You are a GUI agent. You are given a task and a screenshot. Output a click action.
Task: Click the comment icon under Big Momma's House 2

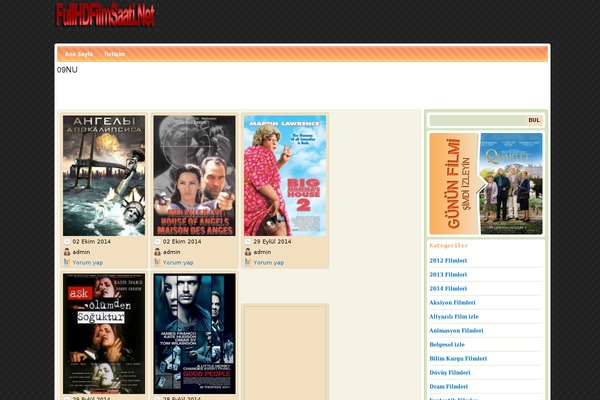tap(248, 262)
